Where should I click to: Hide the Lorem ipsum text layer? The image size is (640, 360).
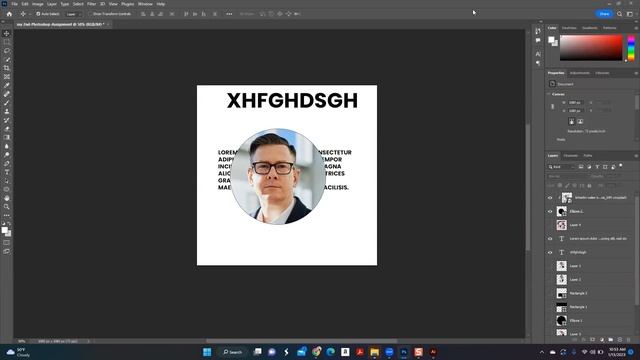point(550,239)
